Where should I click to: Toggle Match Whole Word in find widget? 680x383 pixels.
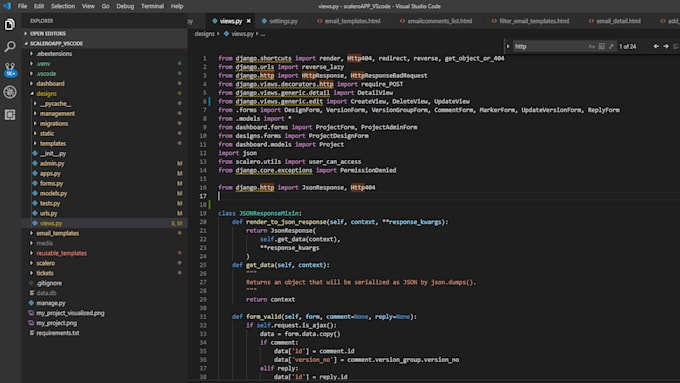[602, 46]
